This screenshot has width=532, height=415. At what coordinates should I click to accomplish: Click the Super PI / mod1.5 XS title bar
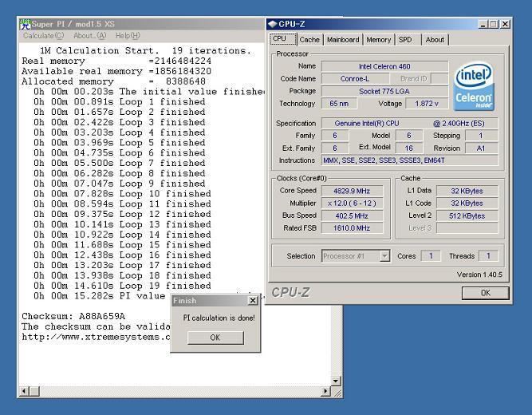(142, 24)
